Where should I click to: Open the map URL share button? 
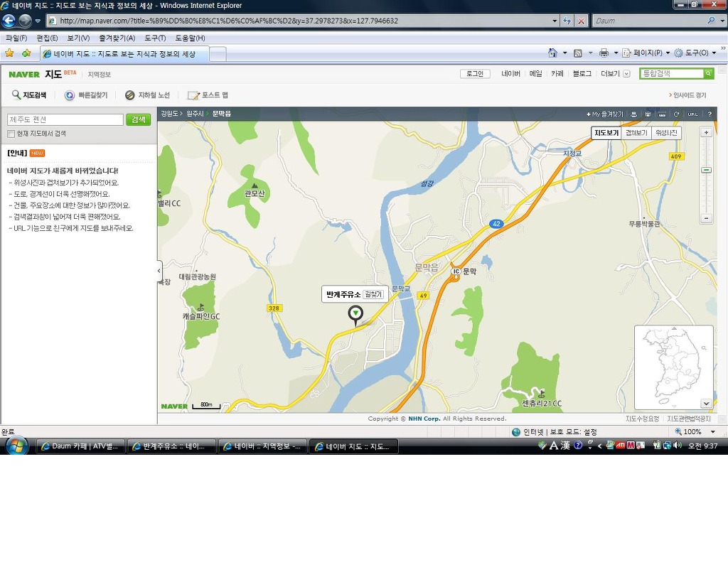[692, 114]
